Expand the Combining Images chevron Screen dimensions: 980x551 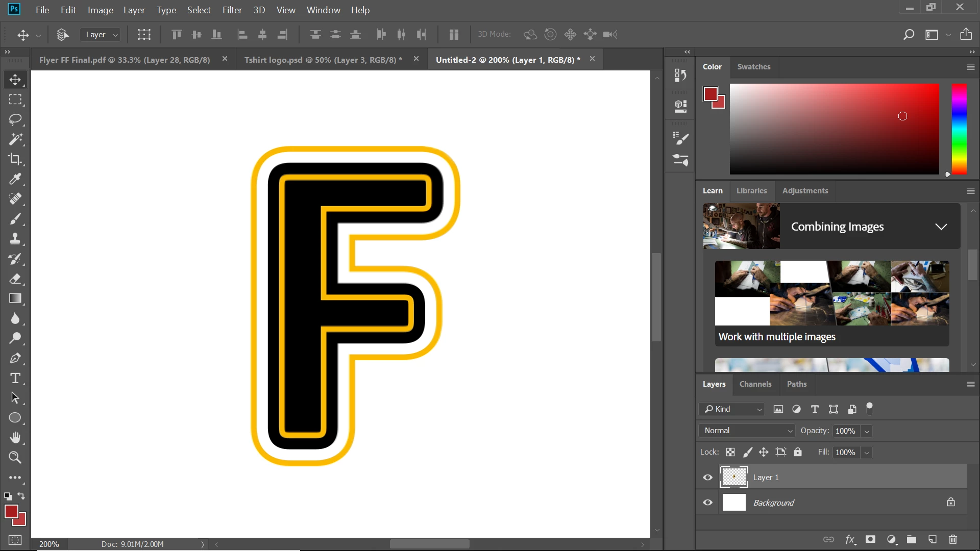tap(941, 227)
